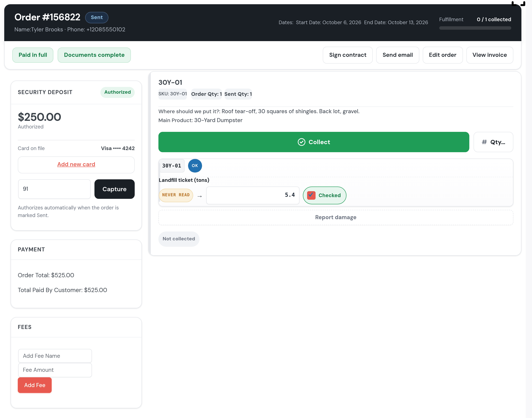Toggle the Checked checkbox for landfill ticket

tap(311, 195)
